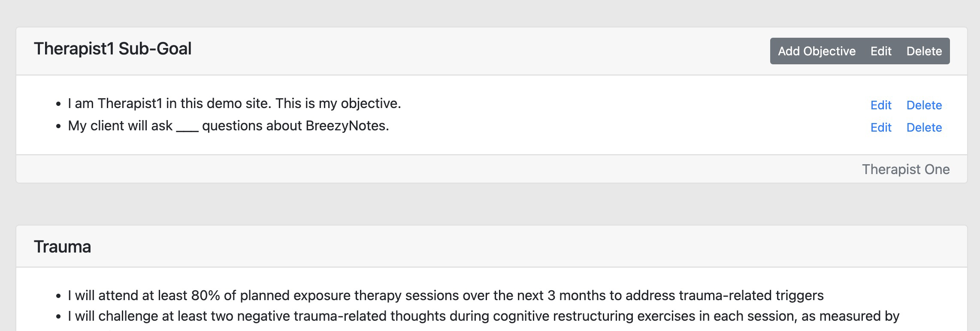The image size is (980, 331).
Task: Delete the Therapist1 Sub-Goal
Action: (x=924, y=51)
